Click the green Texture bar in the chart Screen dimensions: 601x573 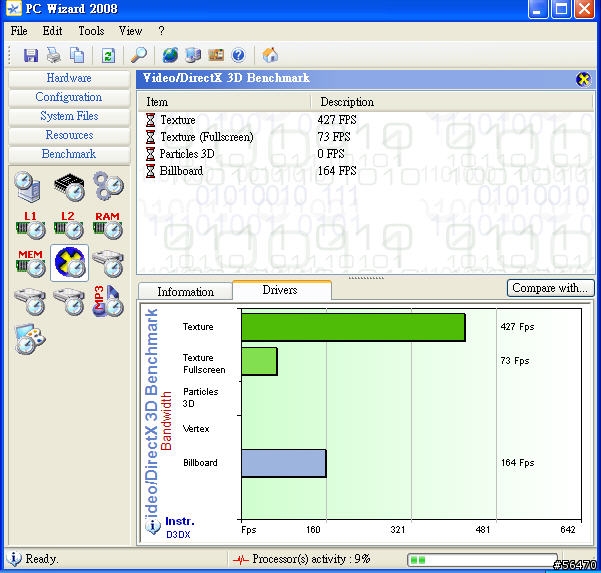pyautogui.click(x=353, y=327)
